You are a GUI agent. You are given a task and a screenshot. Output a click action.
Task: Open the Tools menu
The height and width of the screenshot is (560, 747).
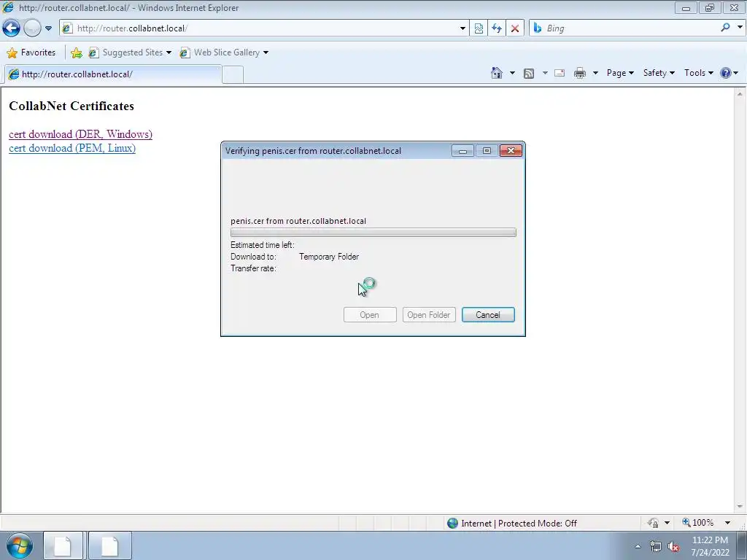tap(698, 73)
